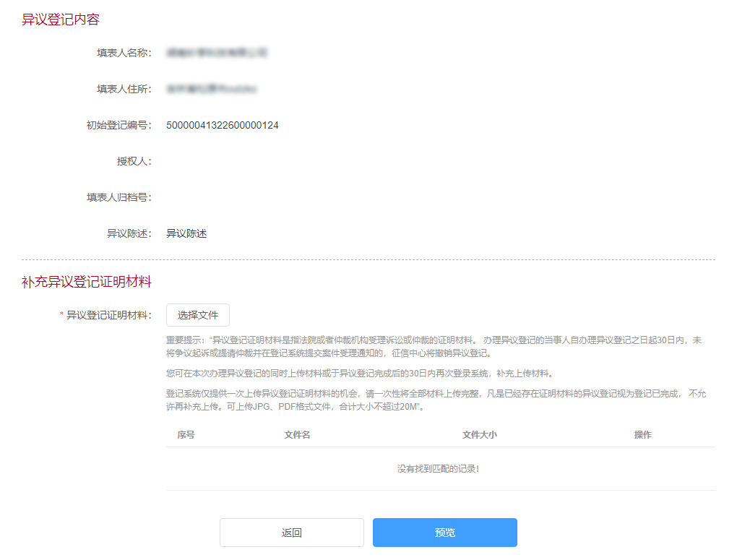Click the 返回 button
737x560 pixels.
point(292,533)
